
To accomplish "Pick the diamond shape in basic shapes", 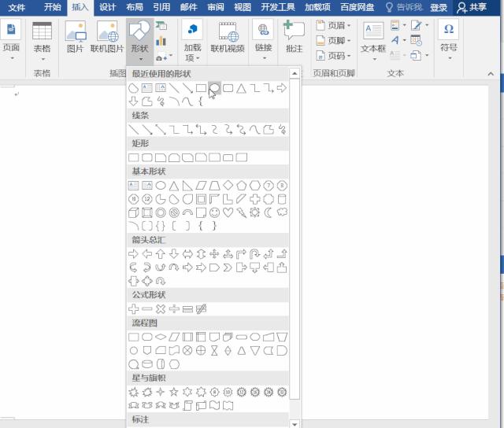I will (228, 185).
